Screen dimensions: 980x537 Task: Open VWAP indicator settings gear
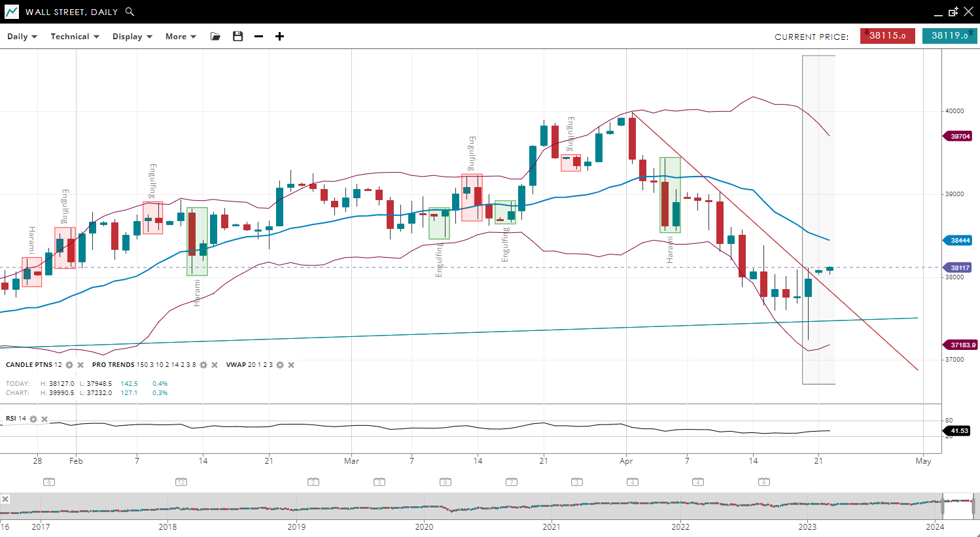pos(280,365)
